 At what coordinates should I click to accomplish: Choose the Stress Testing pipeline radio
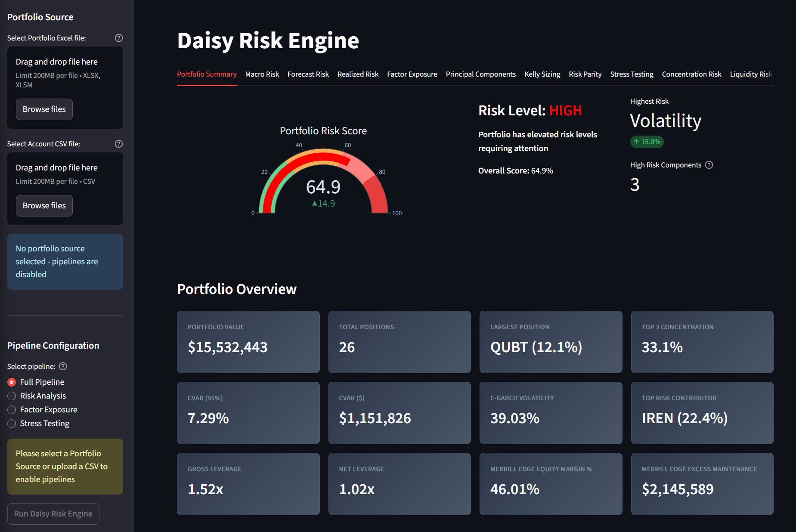pyautogui.click(x=12, y=424)
